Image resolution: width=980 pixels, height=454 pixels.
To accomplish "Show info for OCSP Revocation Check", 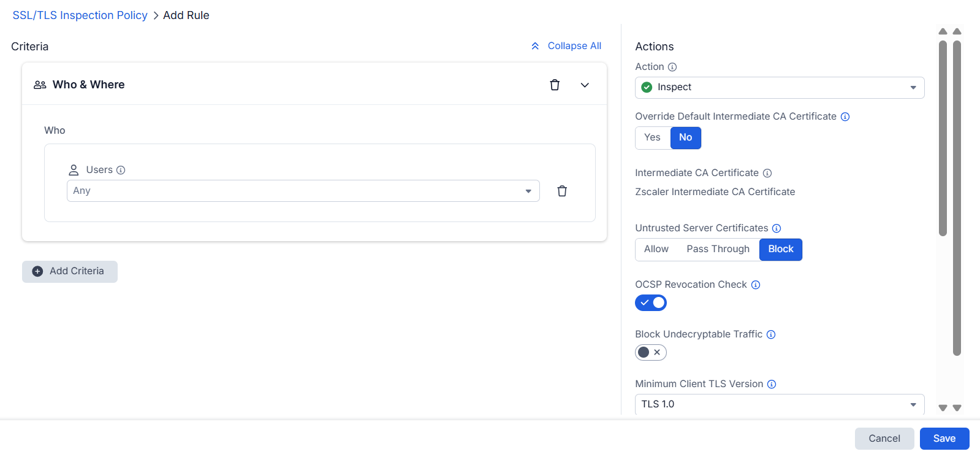I will 756,285.
